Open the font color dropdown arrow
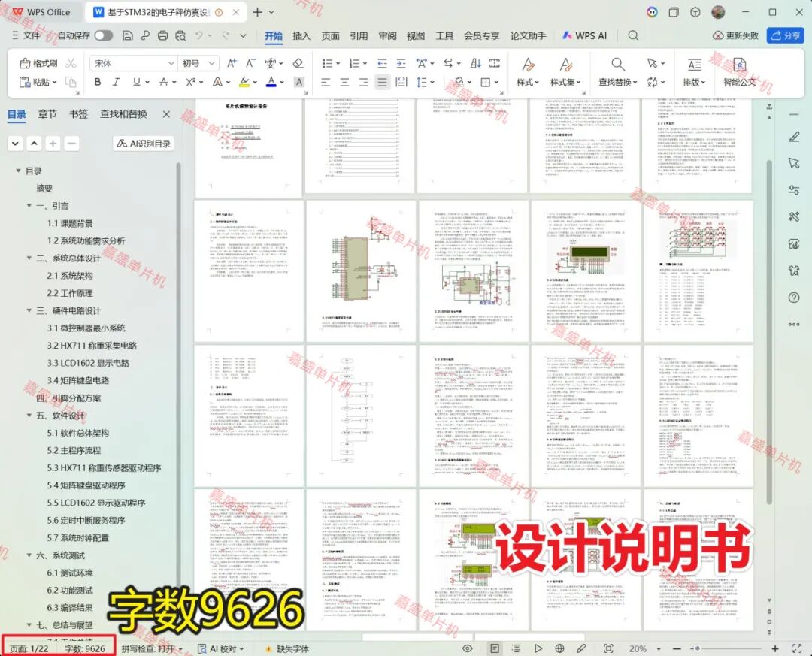The image size is (812, 656). pyautogui.click(x=282, y=82)
